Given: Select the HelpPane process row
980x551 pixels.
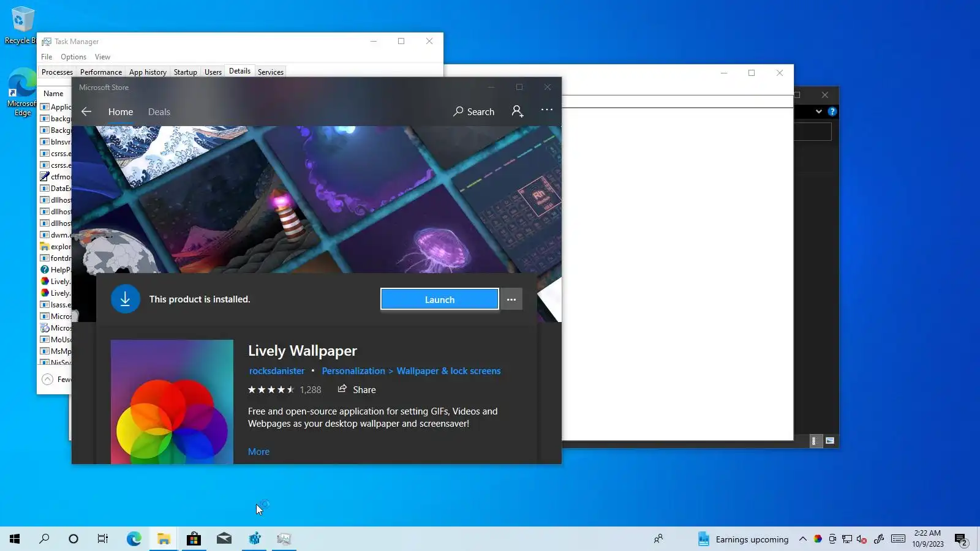Looking at the screenshot, I should [x=56, y=270].
